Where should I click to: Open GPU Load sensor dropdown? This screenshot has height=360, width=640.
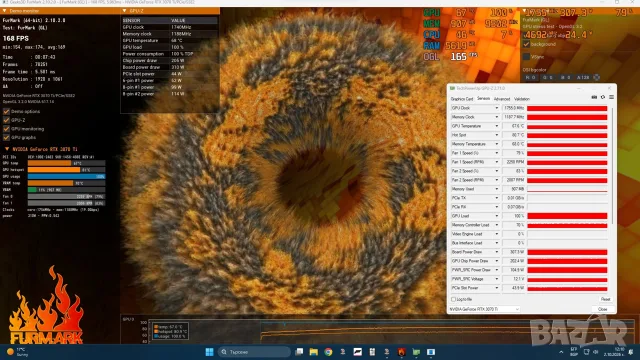(497, 216)
